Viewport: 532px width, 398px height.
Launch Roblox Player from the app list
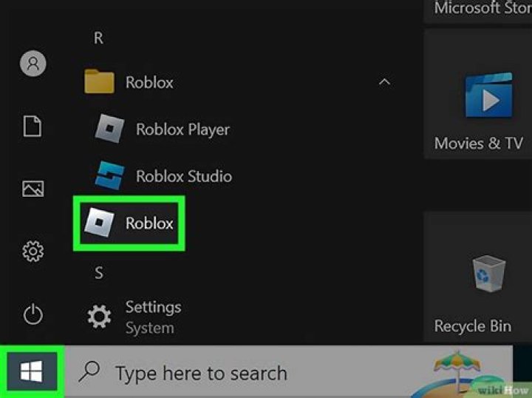[162, 129]
